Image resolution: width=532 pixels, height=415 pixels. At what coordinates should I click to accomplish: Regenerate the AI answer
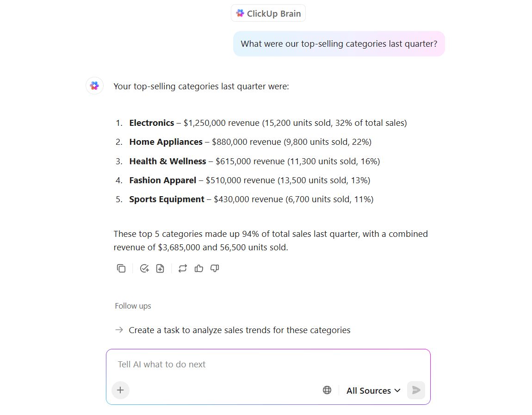182,268
